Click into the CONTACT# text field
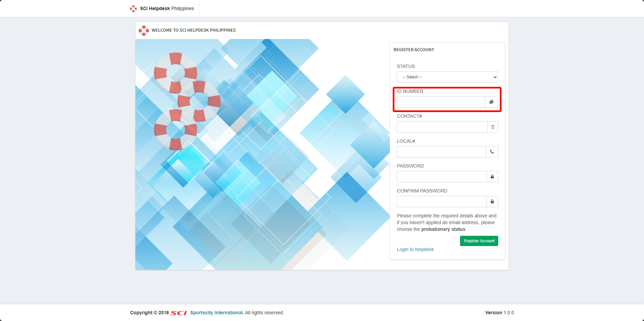Image resolution: width=644 pixels, height=321 pixels. 442,127
